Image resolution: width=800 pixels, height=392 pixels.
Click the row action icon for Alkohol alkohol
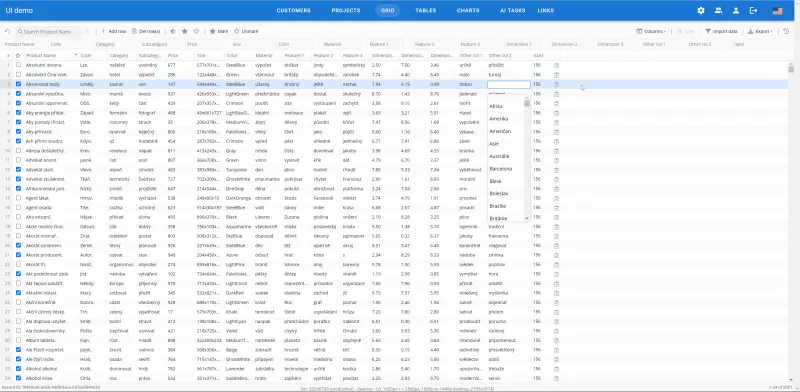click(556, 369)
